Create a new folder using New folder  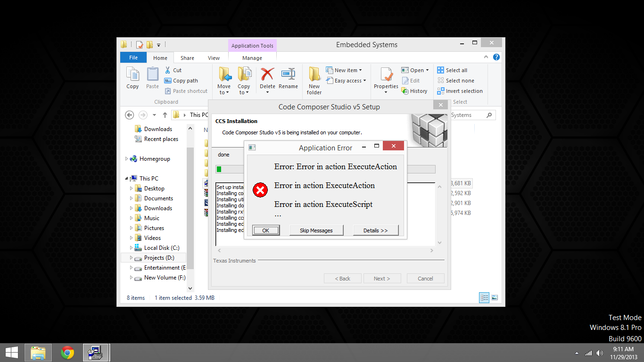[314, 80]
